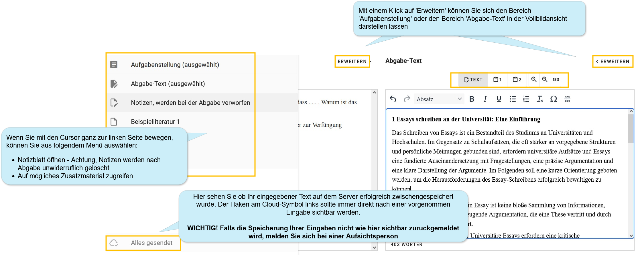The image size is (644, 255).
Task: Click the Alles gesendet status label
Action: point(151,243)
